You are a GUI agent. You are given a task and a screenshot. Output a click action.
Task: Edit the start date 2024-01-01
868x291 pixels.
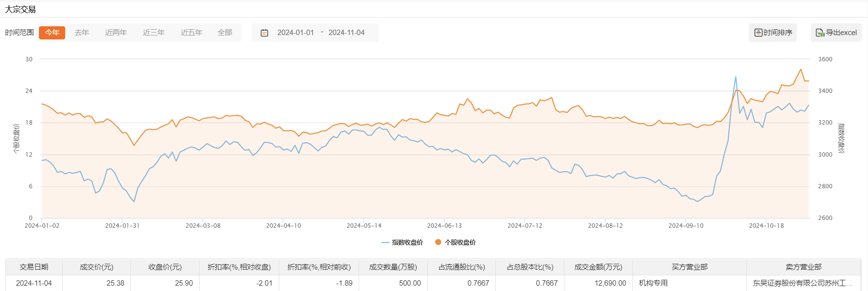[x=295, y=33]
